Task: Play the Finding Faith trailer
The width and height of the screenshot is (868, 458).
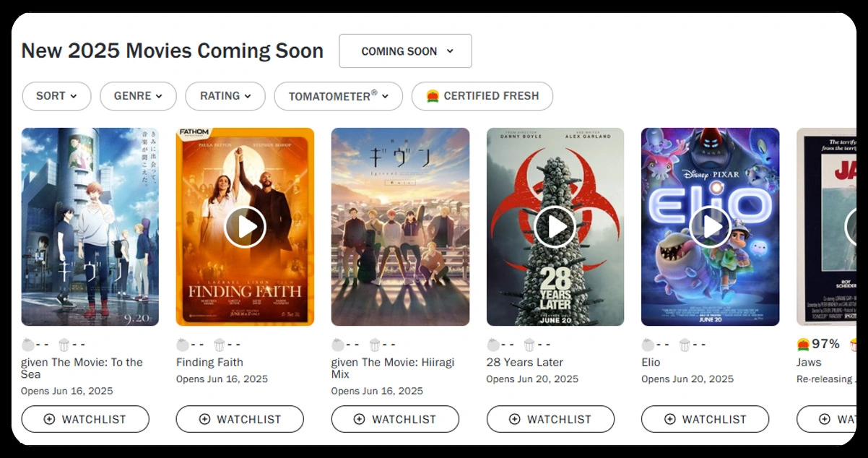Action: (x=245, y=228)
